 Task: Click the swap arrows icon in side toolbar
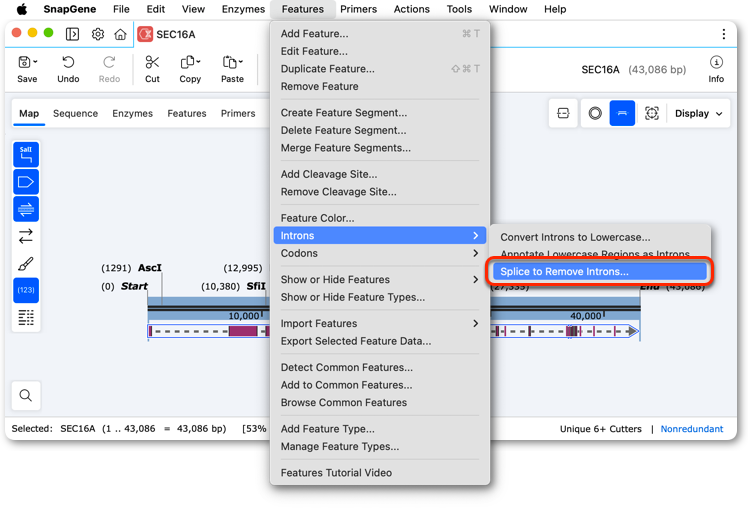tap(26, 236)
